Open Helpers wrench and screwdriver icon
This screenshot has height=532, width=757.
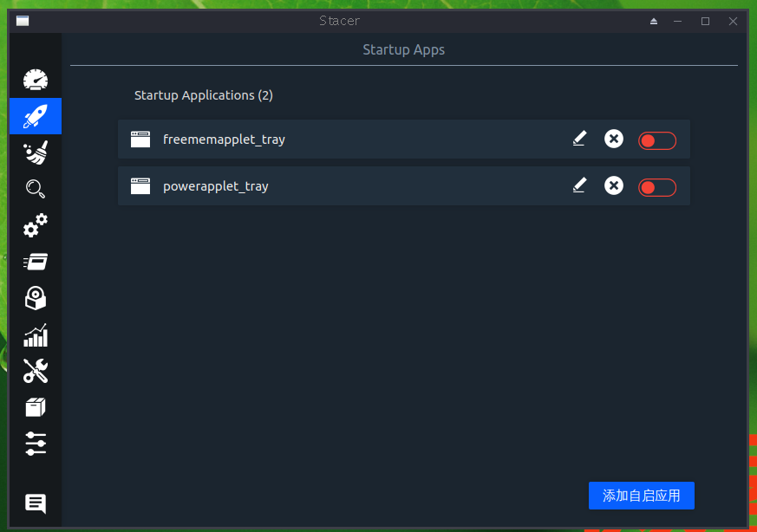[36, 371]
